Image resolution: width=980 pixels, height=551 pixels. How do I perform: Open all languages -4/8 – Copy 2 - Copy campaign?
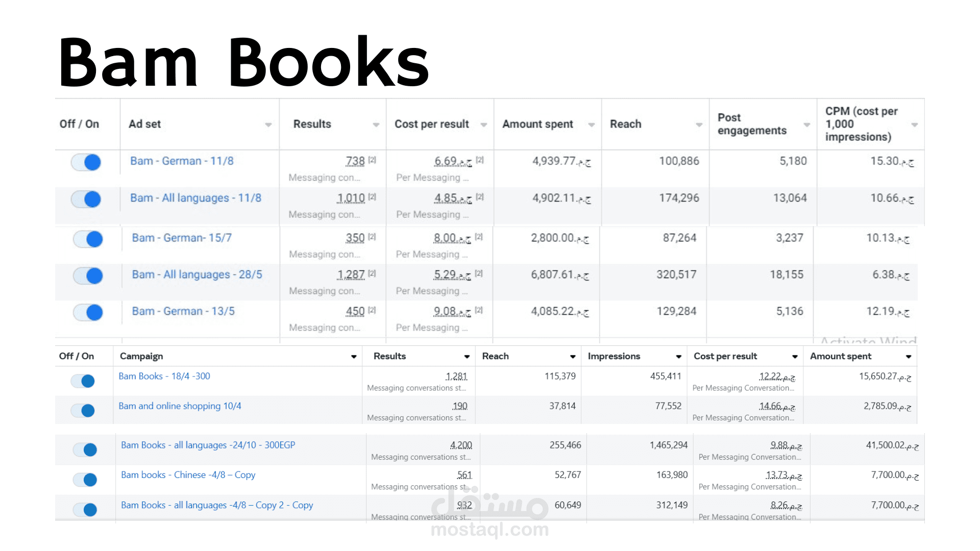217,505
